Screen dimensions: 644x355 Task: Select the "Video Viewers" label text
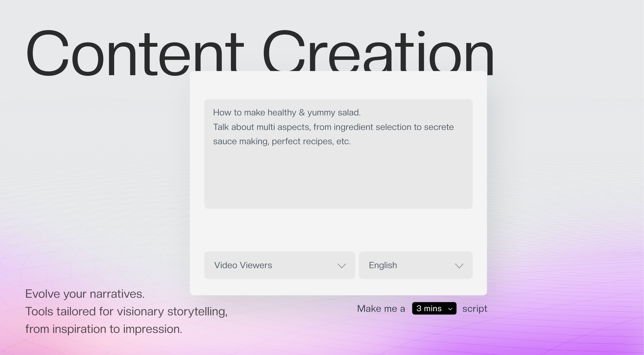243,265
